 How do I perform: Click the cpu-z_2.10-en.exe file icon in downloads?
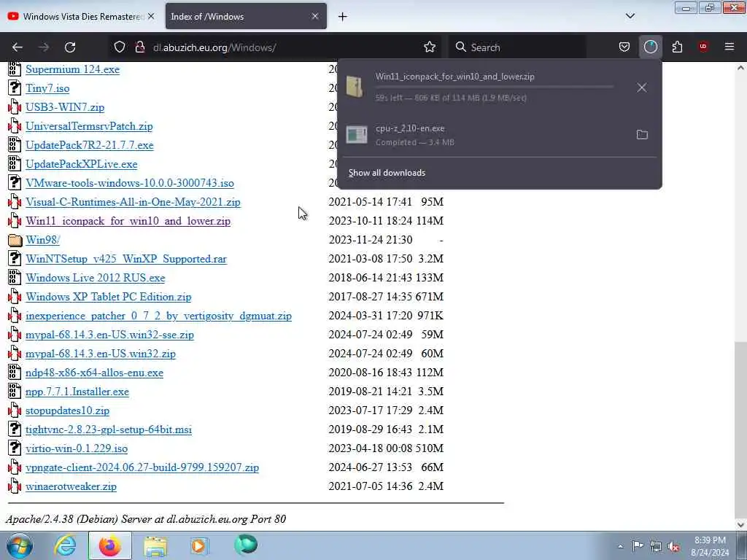click(x=357, y=135)
